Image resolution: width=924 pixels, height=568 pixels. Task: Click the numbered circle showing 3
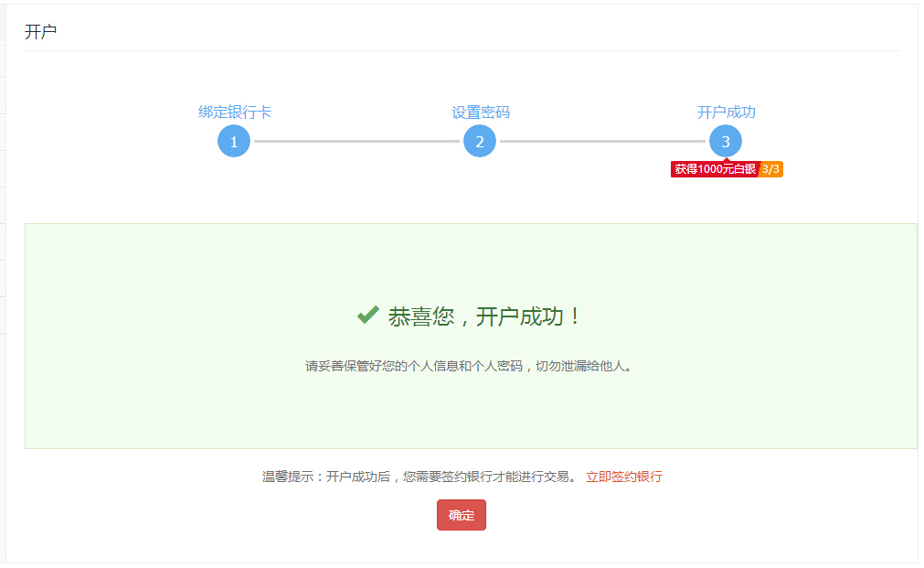point(726,142)
